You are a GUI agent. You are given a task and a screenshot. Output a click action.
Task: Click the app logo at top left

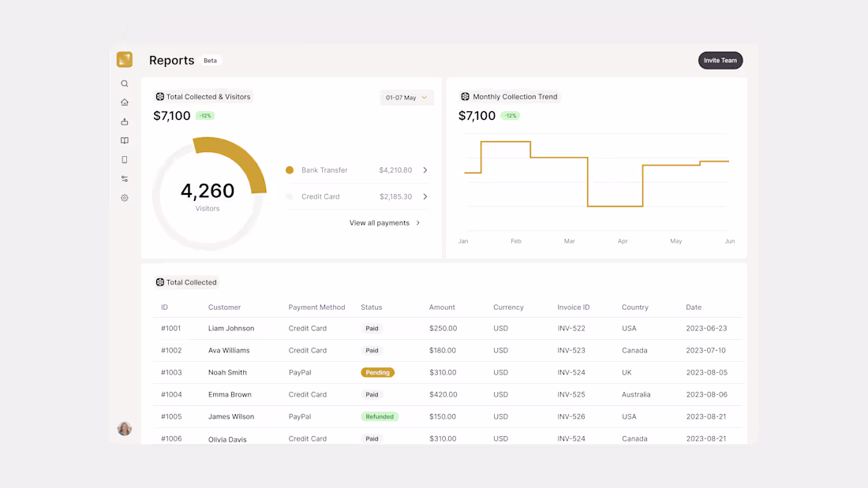tap(124, 59)
